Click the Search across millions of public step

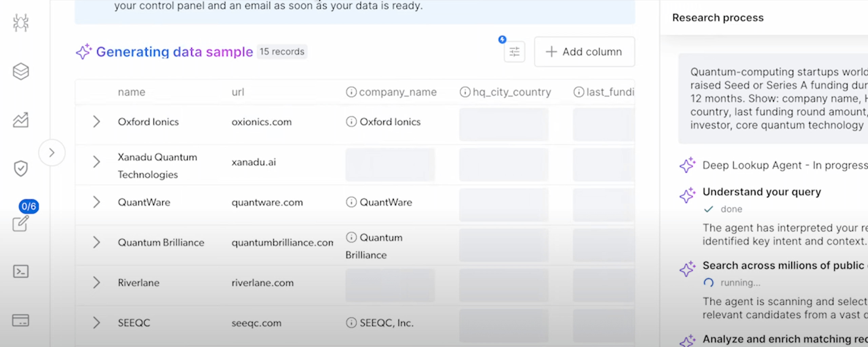[785, 265]
